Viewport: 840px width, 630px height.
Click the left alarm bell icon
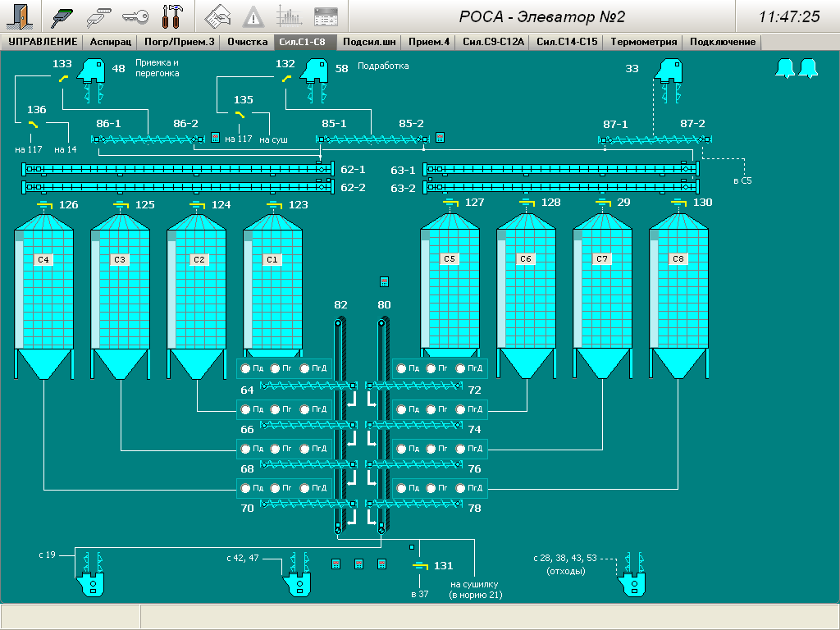(785, 69)
